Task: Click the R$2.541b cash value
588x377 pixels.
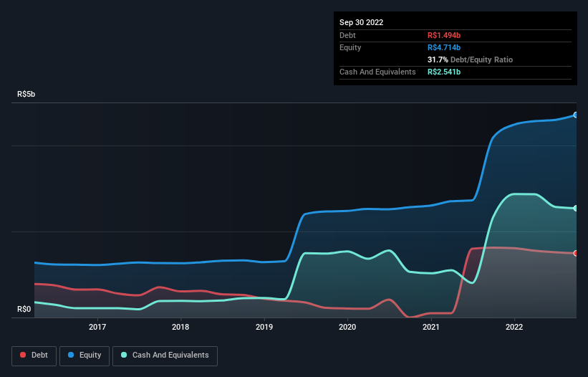Action: coord(444,72)
